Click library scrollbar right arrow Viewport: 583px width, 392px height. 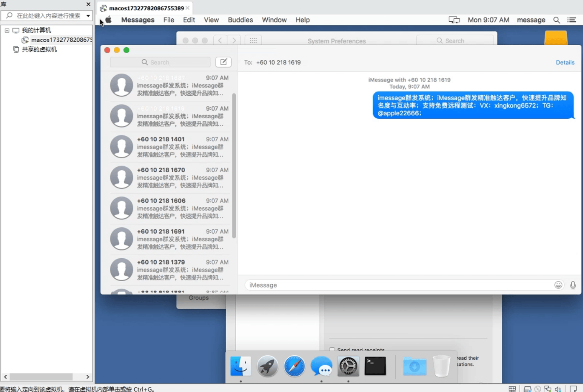click(88, 377)
